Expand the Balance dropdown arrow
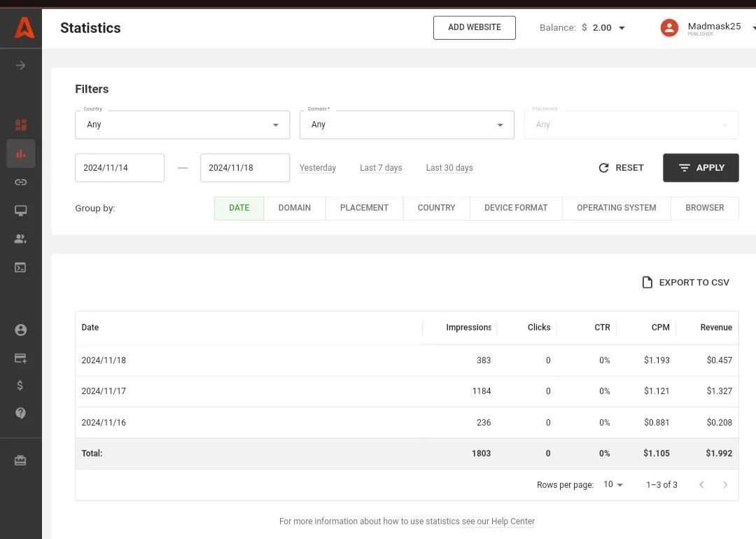The width and height of the screenshot is (756, 539). (x=622, y=28)
